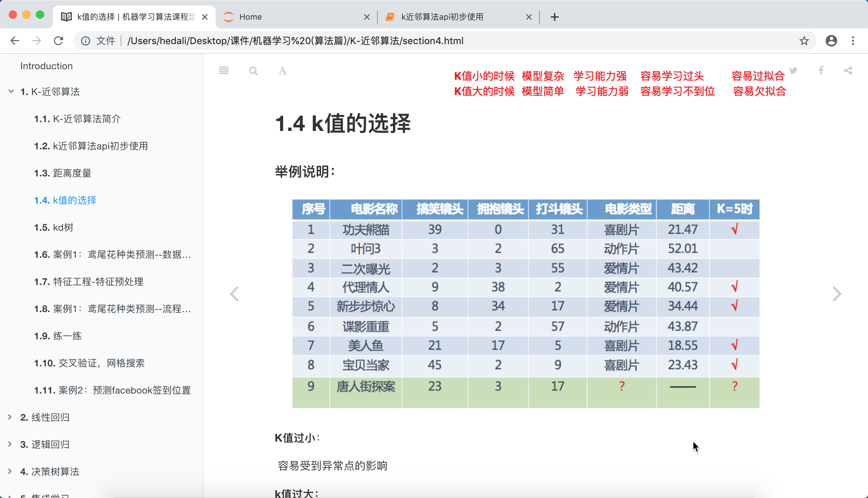Open the font settings A icon
The height and width of the screenshot is (498, 868).
pyautogui.click(x=282, y=71)
